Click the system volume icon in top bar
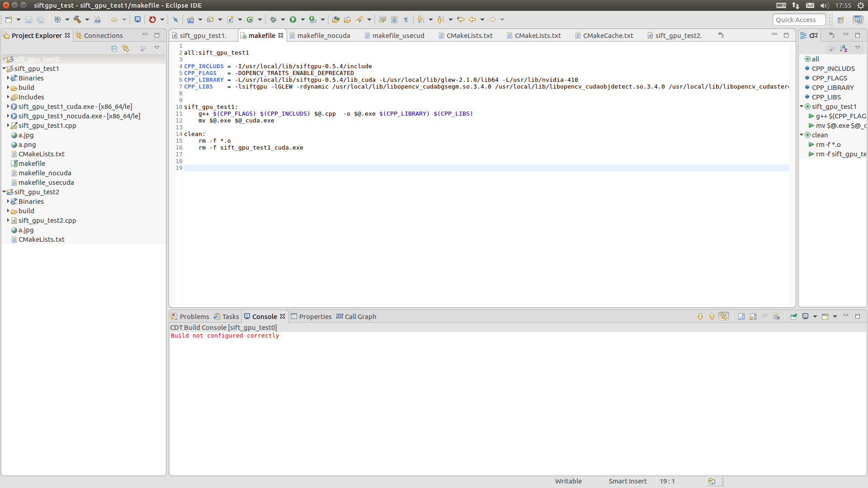 coord(824,5)
